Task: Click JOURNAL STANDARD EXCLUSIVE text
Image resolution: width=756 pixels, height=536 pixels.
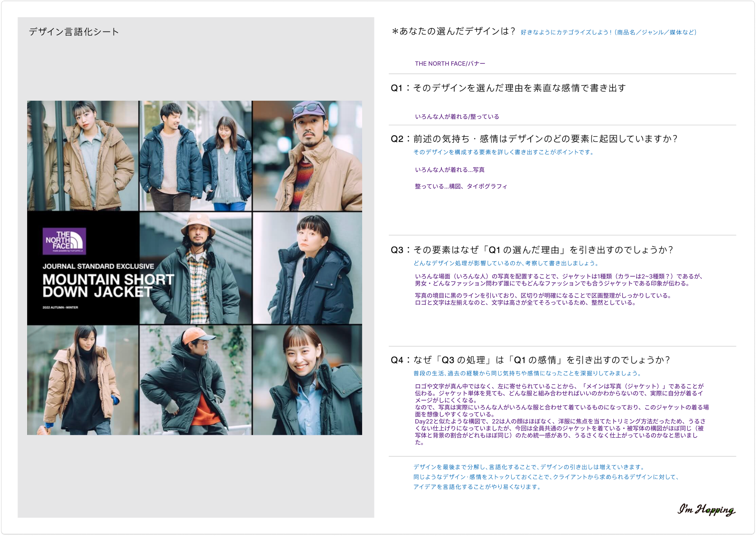Action: (x=98, y=266)
